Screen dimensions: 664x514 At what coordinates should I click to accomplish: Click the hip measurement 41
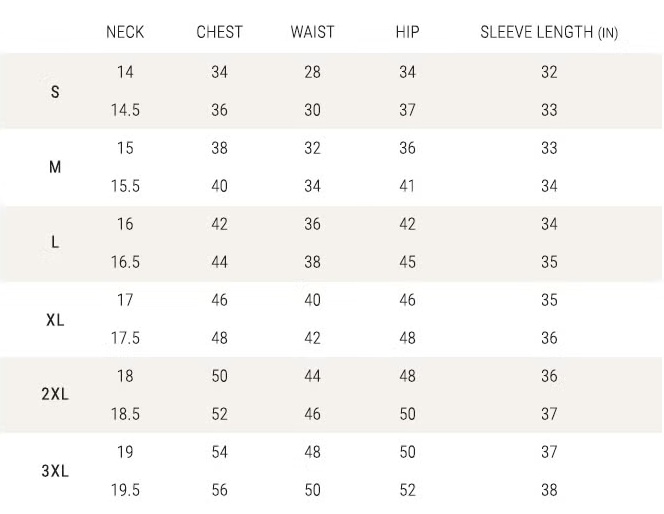click(x=407, y=186)
